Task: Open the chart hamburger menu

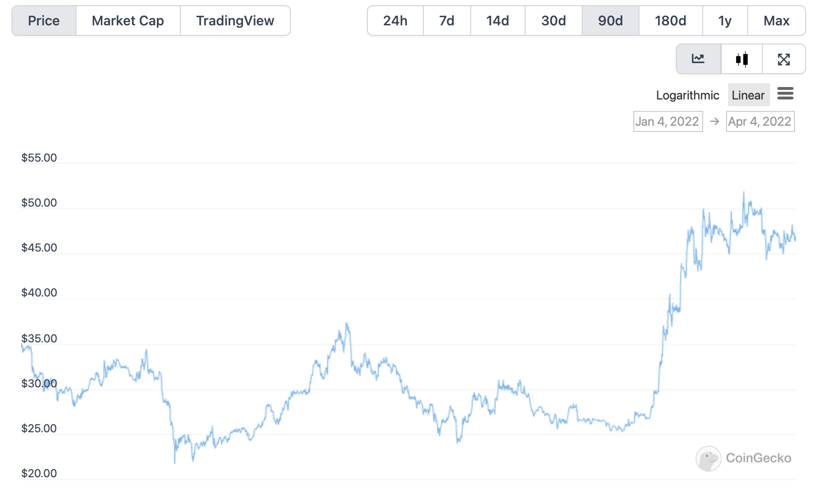Action: [x=785, y=94]
